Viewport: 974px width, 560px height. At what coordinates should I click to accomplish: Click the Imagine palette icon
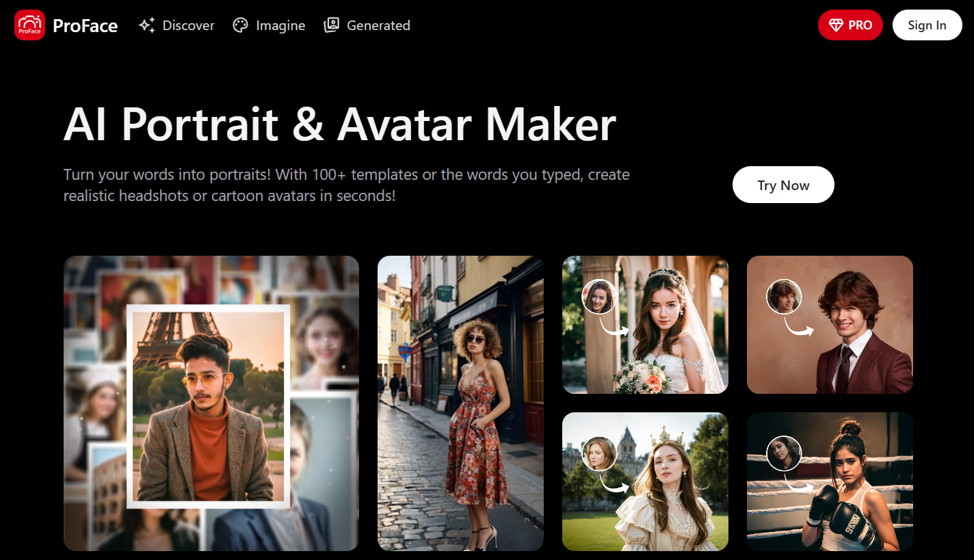(x=240, y=25)
